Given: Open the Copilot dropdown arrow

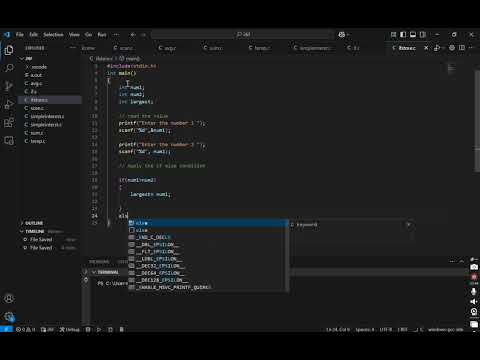Looking at the screenshot, I should tap(348, 34).
